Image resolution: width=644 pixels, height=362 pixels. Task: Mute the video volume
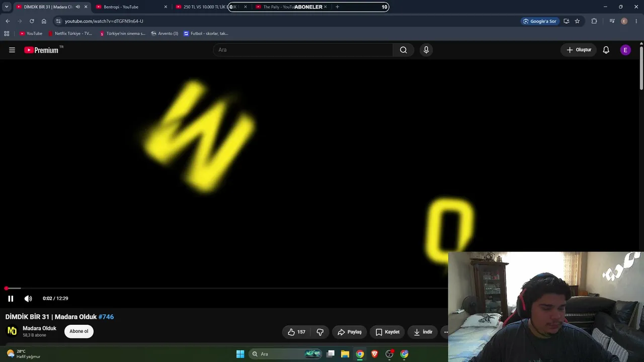pyautogui.click(x=28, y=299)
